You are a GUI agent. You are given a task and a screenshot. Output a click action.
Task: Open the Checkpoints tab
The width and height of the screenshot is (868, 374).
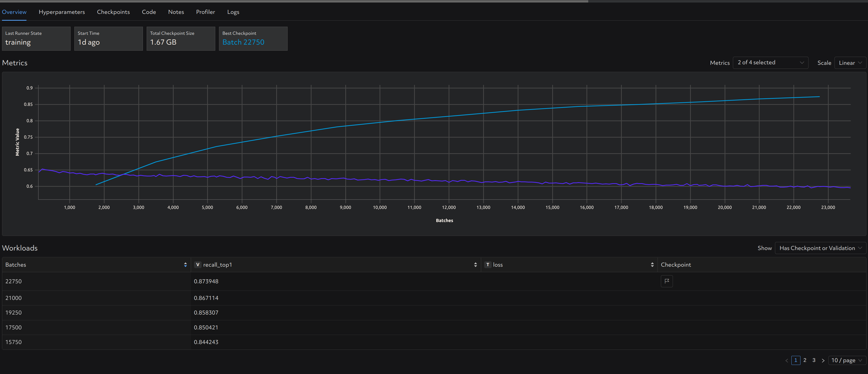click(113, 12)
